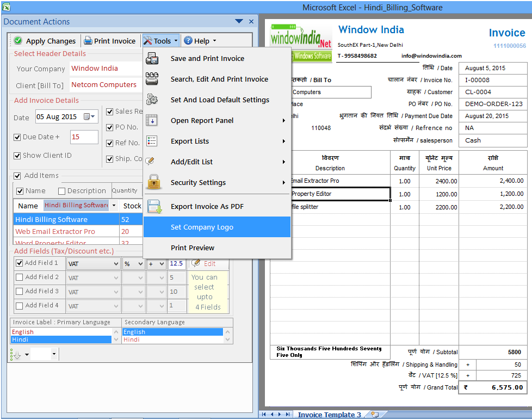532x420 pixels.
Task: Click the calendar icon in Date field
Action: [x=87, y=117]
